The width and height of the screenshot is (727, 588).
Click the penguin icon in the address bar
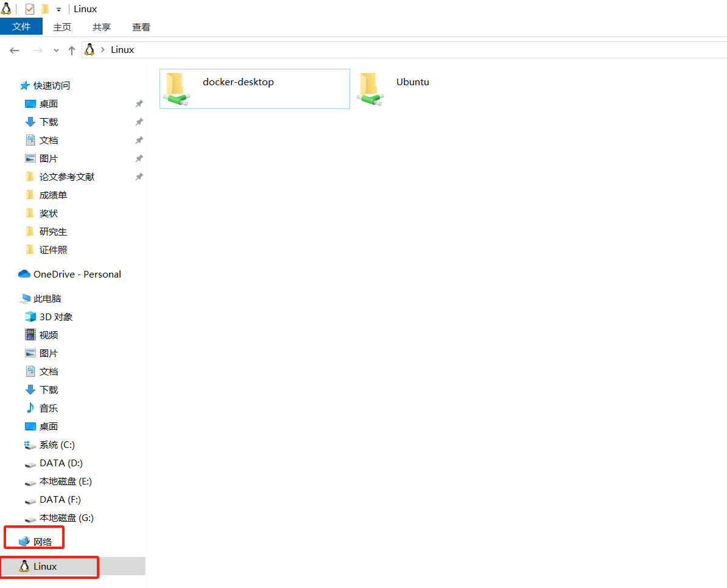click(x=90, y=49)
